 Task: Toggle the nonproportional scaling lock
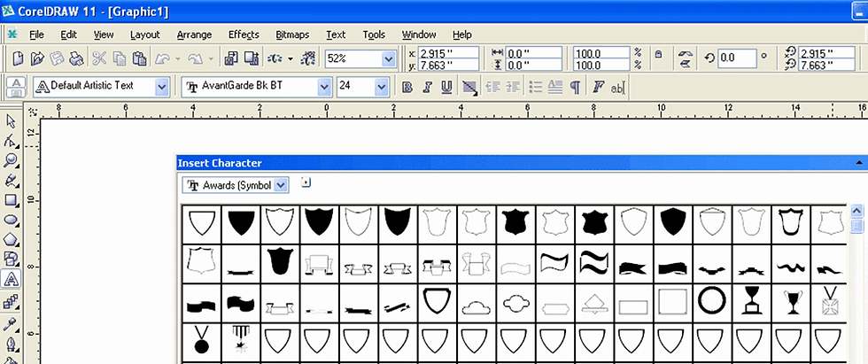pos(658,55)
